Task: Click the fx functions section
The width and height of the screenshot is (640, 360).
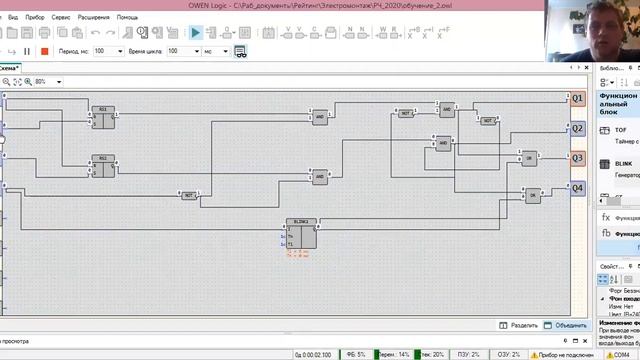Action: coord(618,218)
